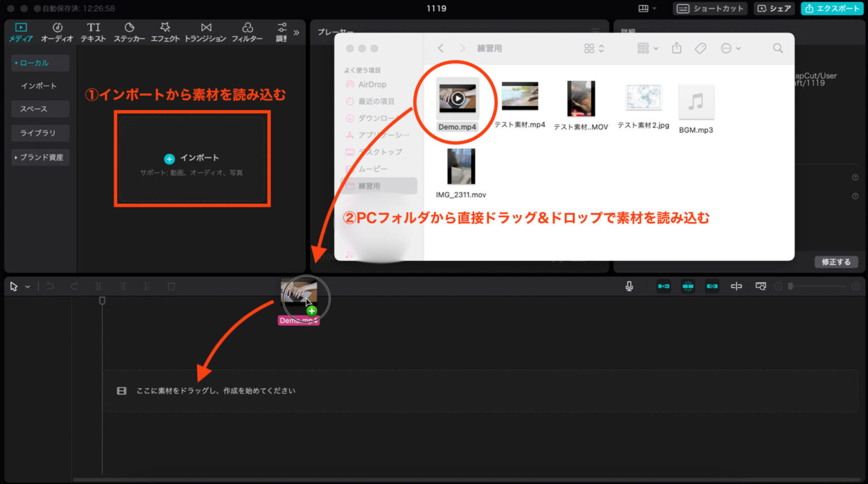Open the オーディオ panel
This screenshot has height=484, width=868.
point(57,32)
